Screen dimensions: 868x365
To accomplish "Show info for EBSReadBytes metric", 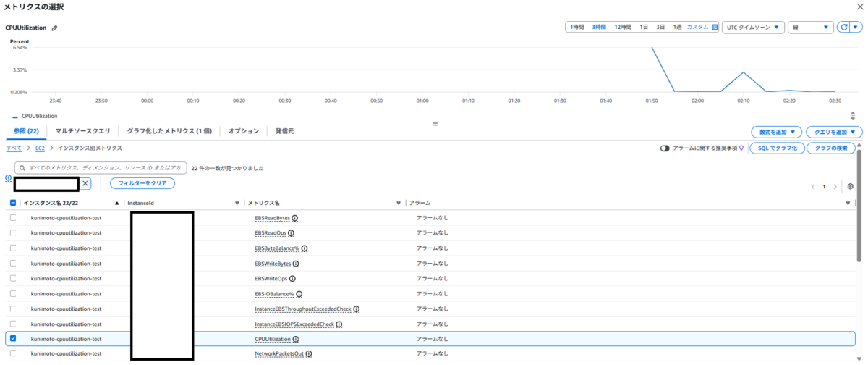I will point(295,217).
